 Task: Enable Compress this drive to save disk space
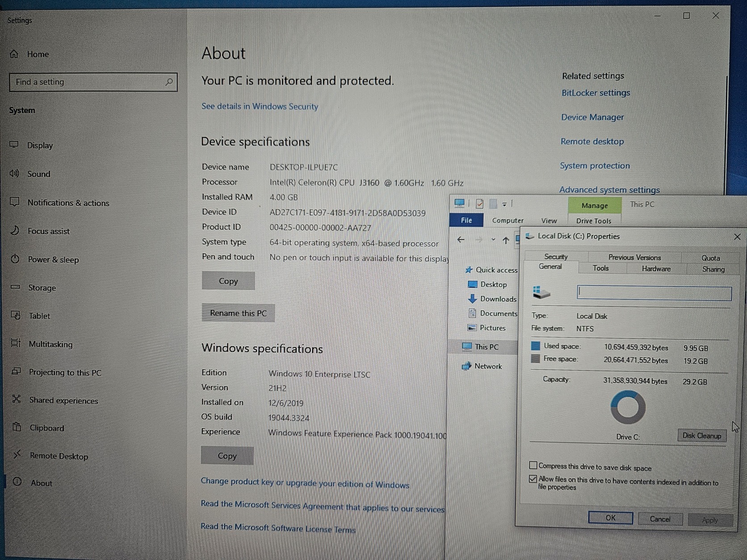pos(533,465)
